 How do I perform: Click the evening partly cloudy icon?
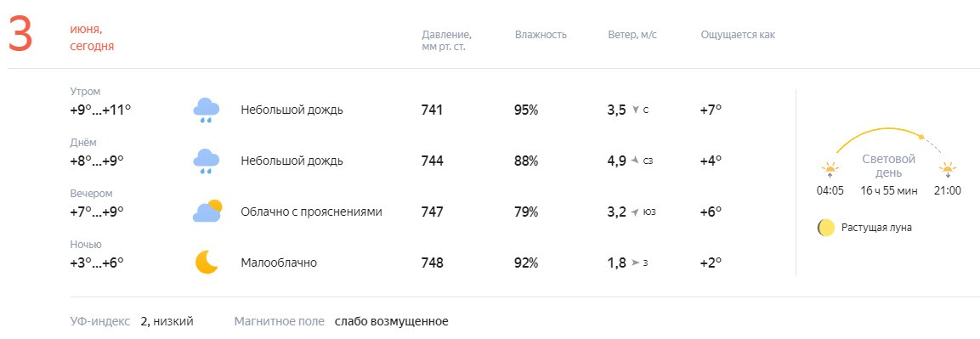coord(207,212)
